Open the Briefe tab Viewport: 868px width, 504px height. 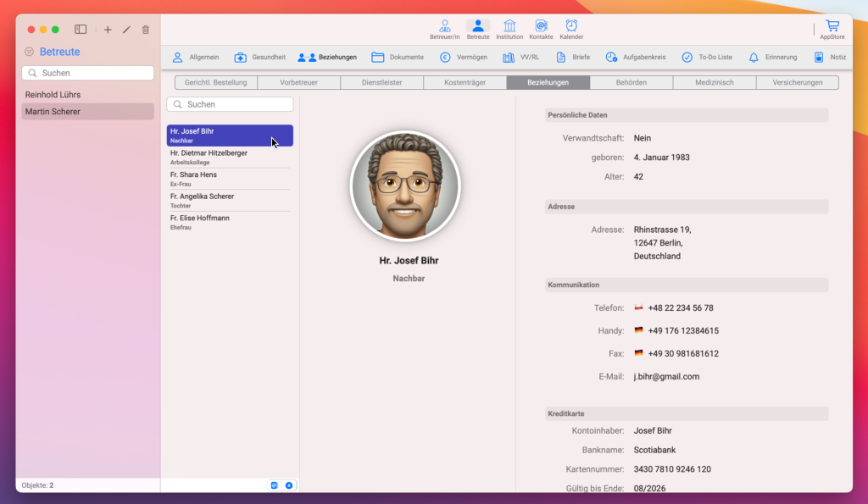tap(573, 57)
